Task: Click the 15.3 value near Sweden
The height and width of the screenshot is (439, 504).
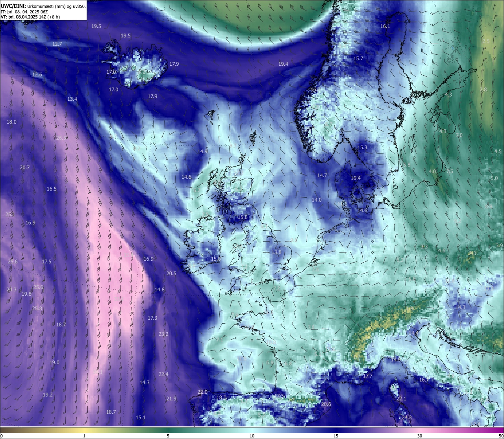Action: pyautogui.click(x=362, y=147)
